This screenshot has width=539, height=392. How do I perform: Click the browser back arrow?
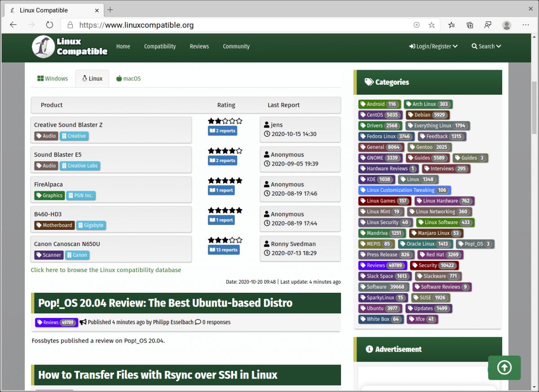pyautogui.click(x=13, y=25)
